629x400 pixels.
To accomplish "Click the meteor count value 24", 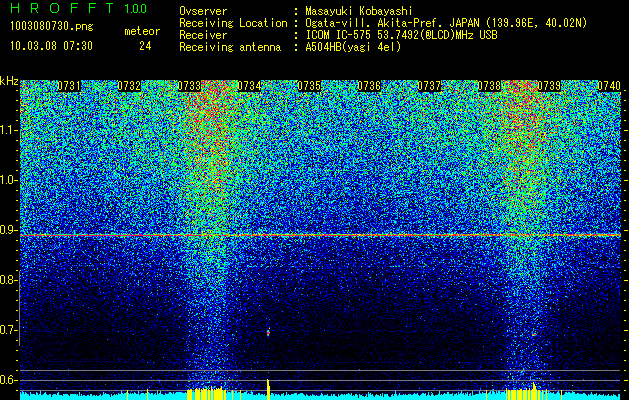I will 145,46.
